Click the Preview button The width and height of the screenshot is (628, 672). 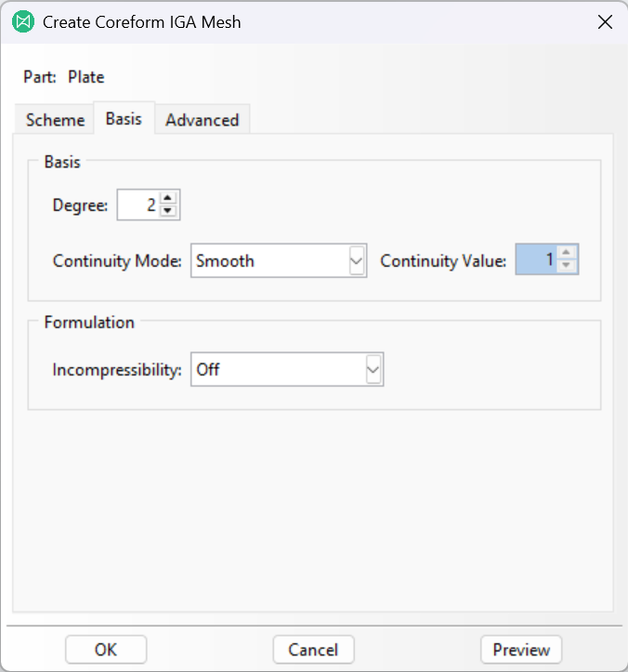pyautogui.click(x=521, y=650)
